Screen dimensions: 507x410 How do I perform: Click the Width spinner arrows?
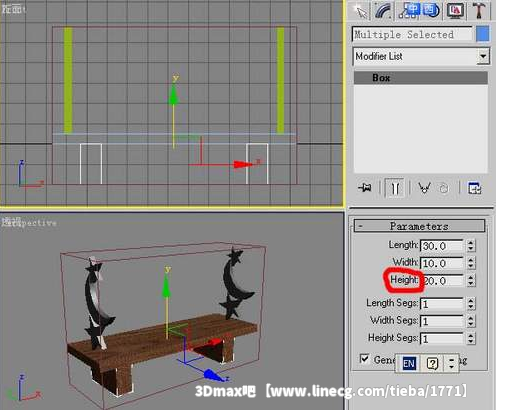[471, 263]
